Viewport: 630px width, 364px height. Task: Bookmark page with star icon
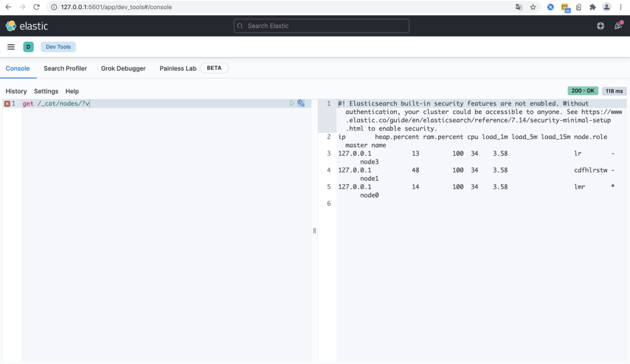[533, 7]
